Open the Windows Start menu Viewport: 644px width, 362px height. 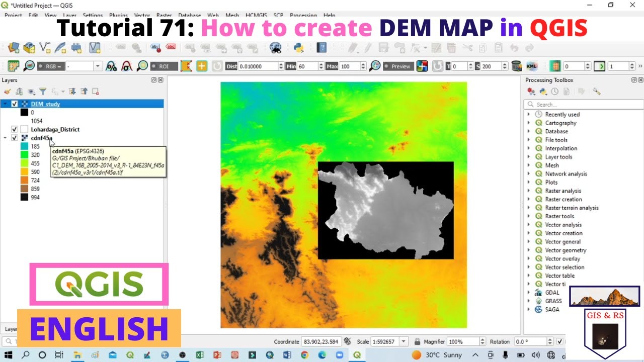9,355
